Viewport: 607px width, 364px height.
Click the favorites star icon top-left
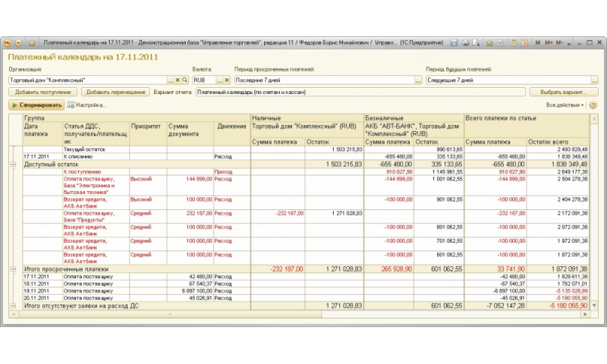pyautogui.click(x=32, y=43)
